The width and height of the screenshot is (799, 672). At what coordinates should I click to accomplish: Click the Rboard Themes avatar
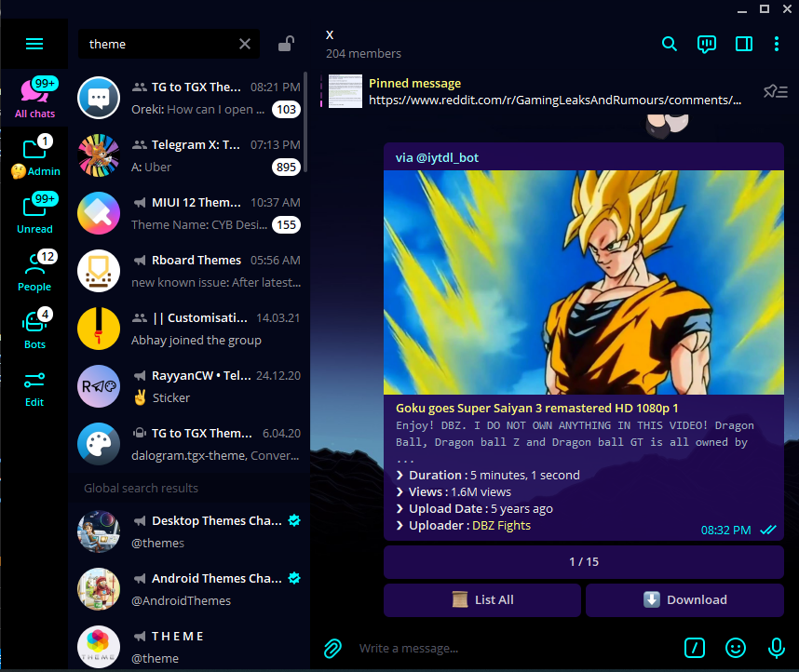99,271
